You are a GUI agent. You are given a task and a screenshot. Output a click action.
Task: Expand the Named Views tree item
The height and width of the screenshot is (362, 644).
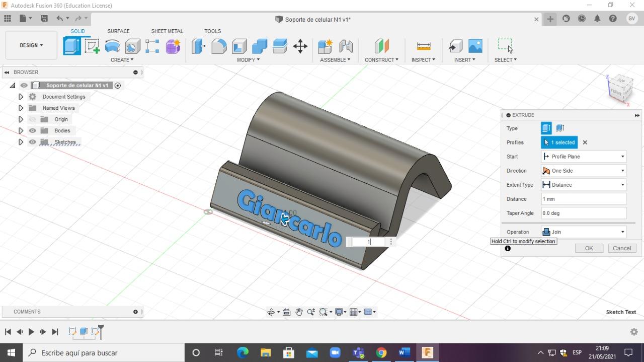pyautogui.click(x=21, y=108)
